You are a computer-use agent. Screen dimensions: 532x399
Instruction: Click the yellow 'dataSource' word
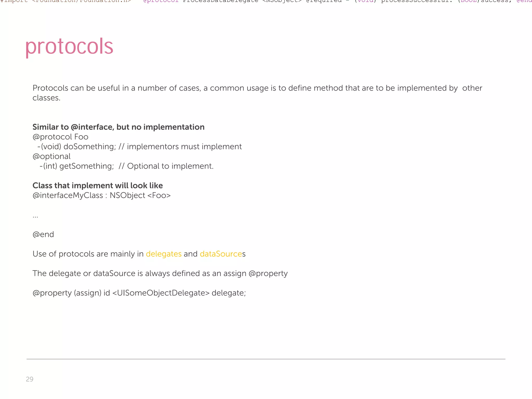[221, 254]
